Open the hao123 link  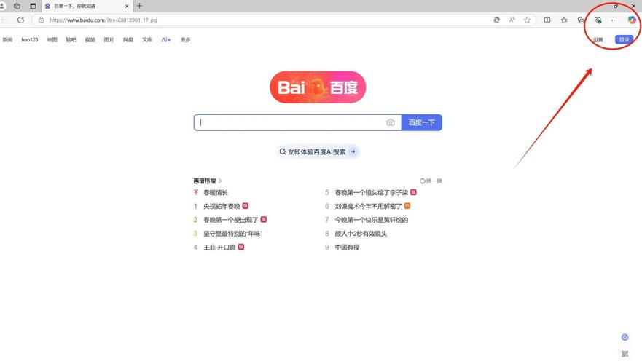29,39
